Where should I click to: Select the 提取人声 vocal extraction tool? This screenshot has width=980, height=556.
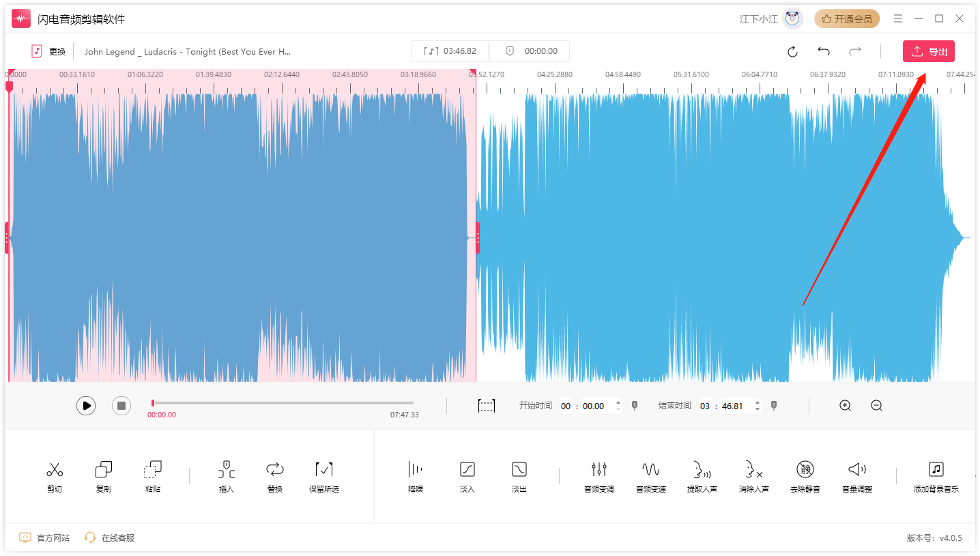pos(702,477)
